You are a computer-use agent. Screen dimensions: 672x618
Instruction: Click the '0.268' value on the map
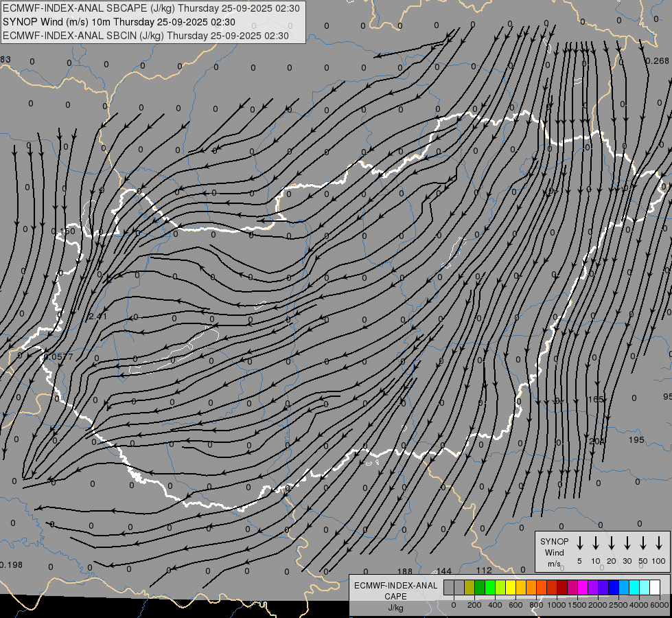click(658, 61)
